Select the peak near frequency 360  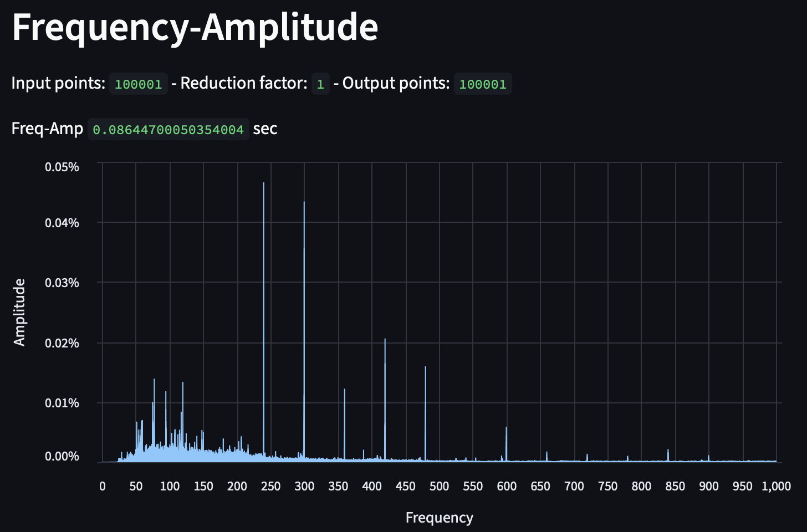point(344,393)
